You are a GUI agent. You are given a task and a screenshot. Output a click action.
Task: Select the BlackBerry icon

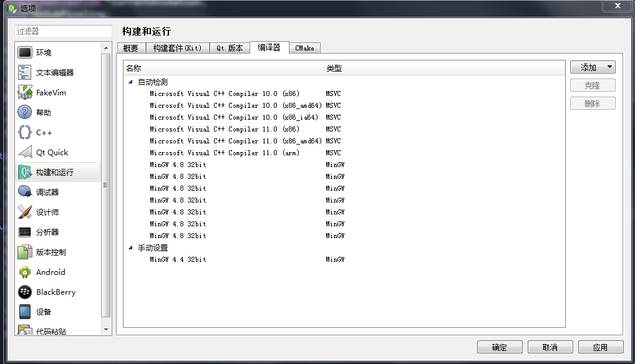25,292
